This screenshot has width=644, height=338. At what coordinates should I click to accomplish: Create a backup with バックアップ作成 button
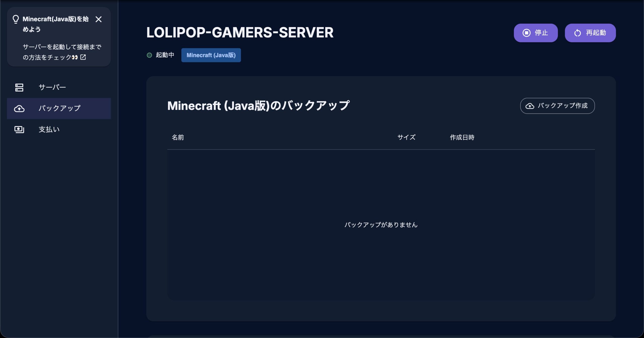[557, 106]
